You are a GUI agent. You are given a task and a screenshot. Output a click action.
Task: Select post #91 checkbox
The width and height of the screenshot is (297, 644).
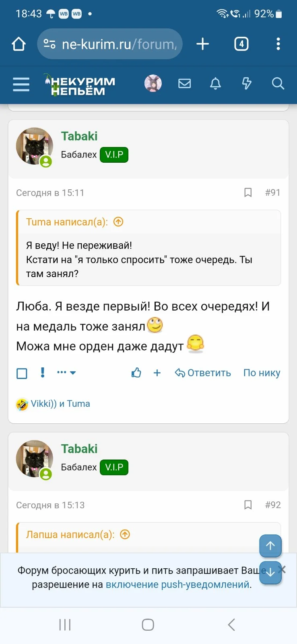(x=22, y=373)
